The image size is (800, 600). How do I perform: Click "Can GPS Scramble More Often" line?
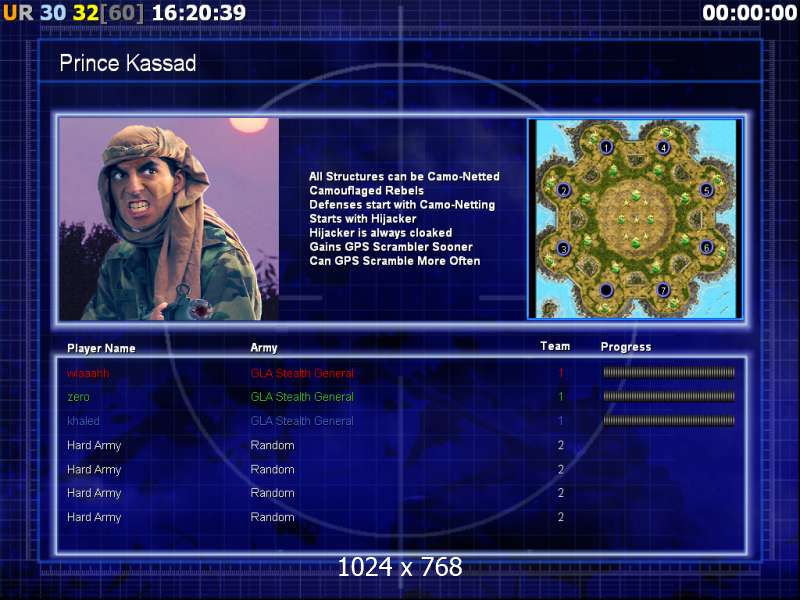click(394, 261)
